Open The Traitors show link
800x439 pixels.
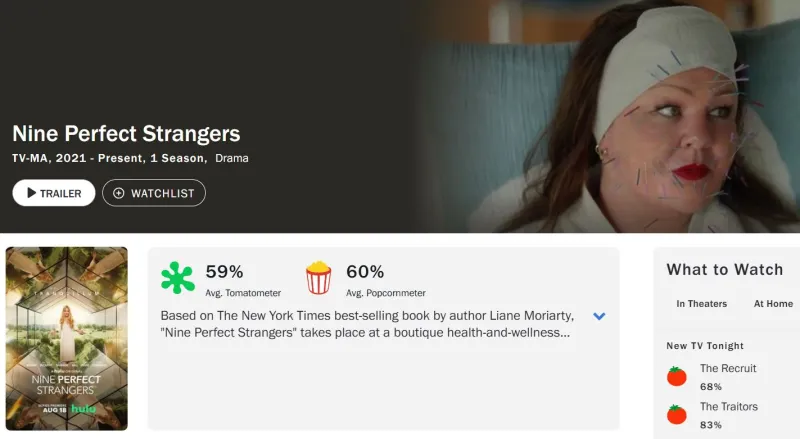click(x=728, y=406)
